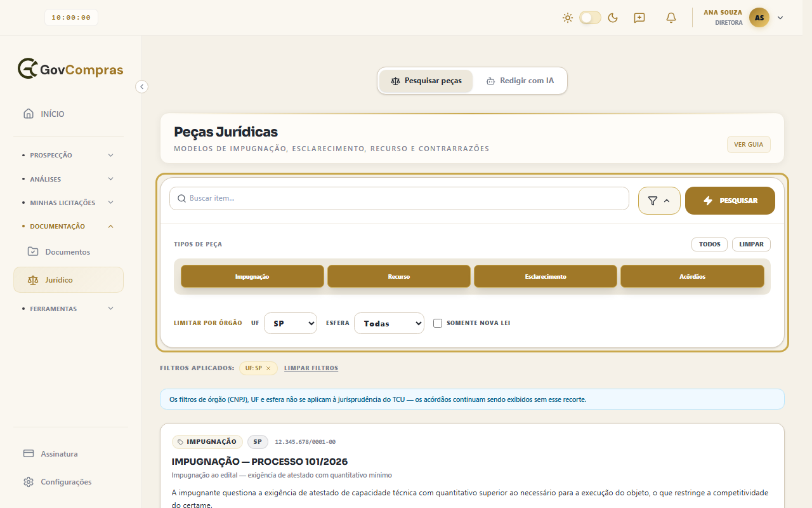Click the moon dark-mode icon
This screenshot has height=508, width=812.
[613, 18]
